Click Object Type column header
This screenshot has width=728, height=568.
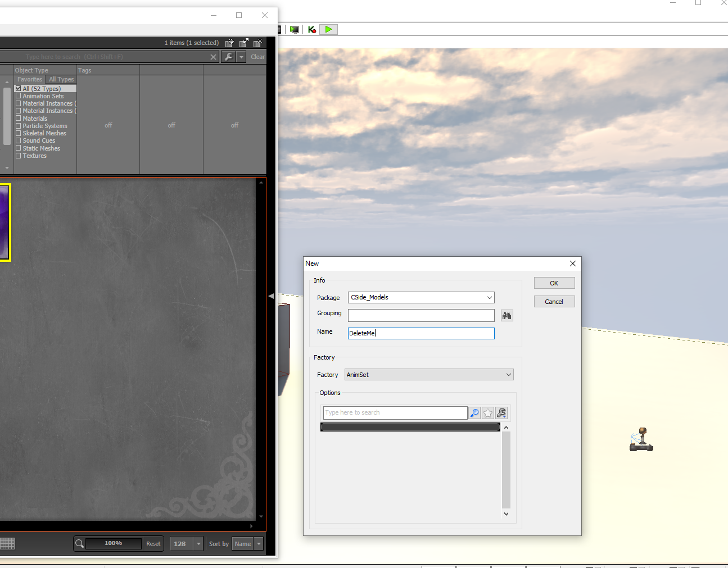click(45, 70)
